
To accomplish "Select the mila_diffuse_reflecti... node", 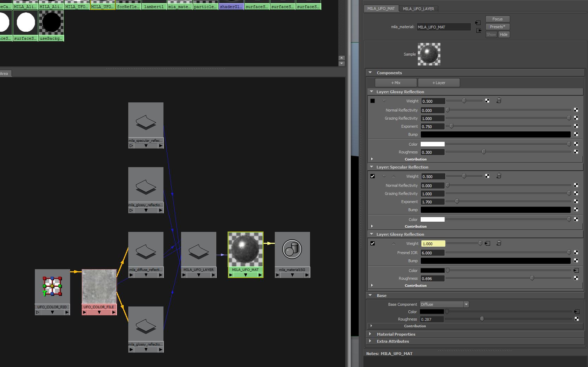I will point(146,254).
